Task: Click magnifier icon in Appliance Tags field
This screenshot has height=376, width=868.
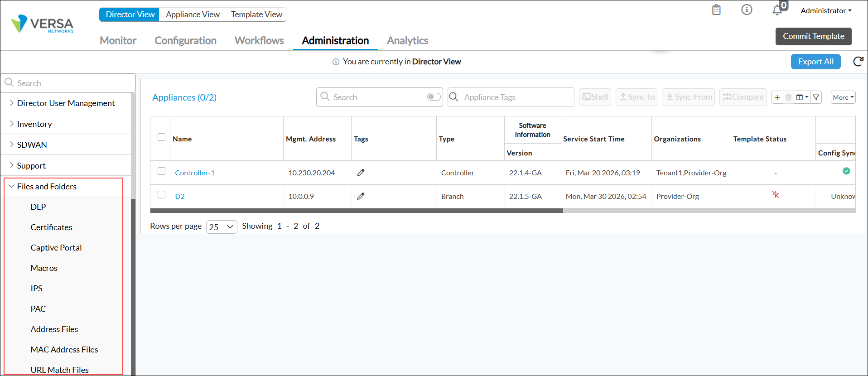Action: [x=453, y=96]
